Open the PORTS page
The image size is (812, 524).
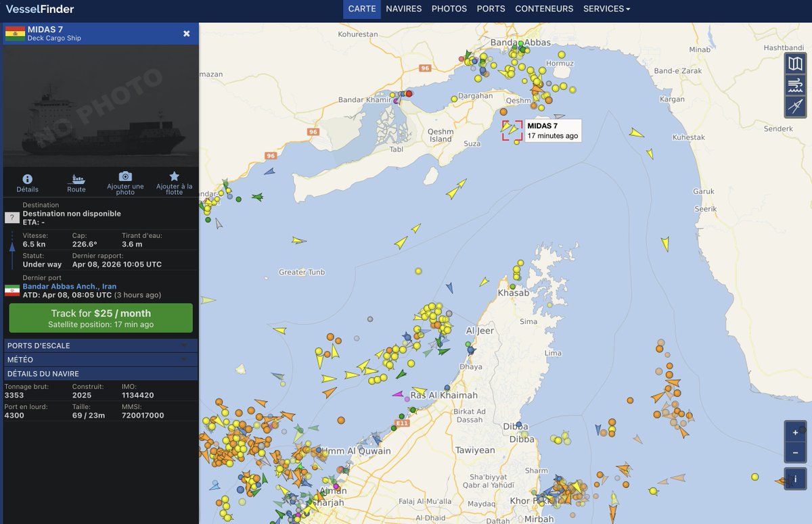click(x=491, y=9)
